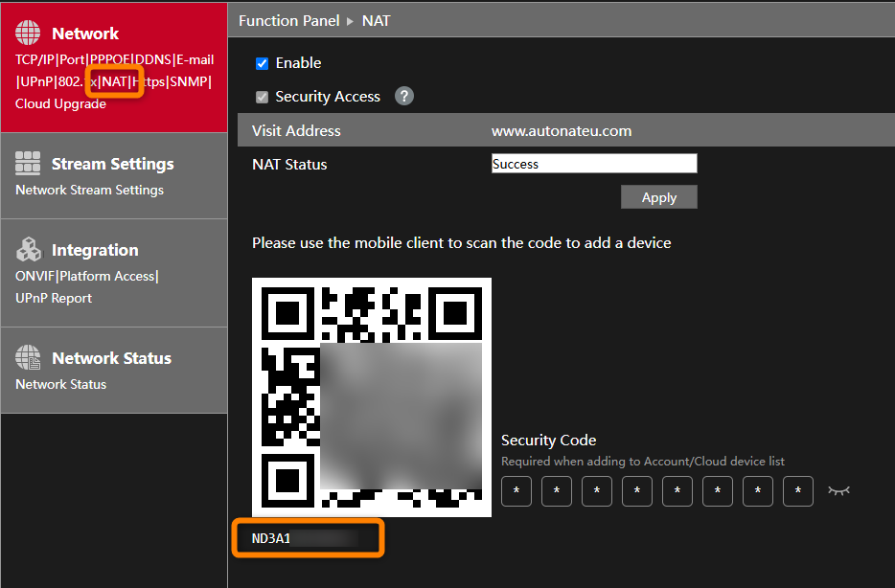The image size is (895, 588).
Task: Open the UPnP Report link
Action: (54, 298)
